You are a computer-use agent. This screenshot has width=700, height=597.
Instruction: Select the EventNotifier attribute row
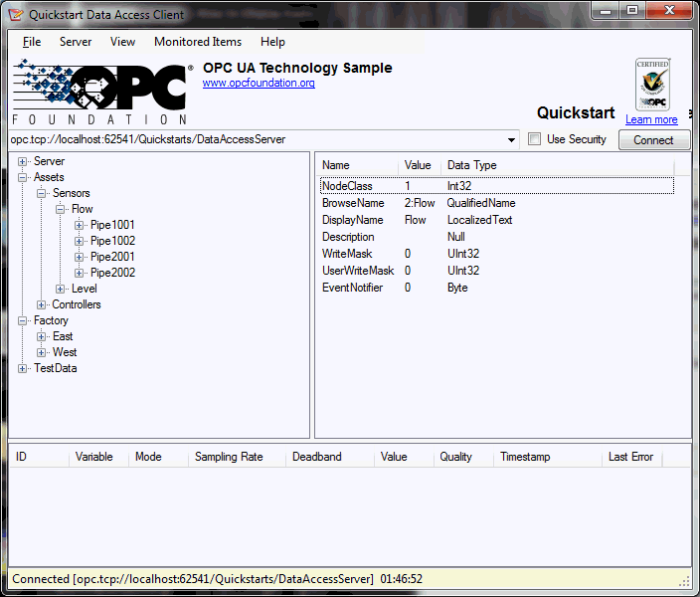497,288
